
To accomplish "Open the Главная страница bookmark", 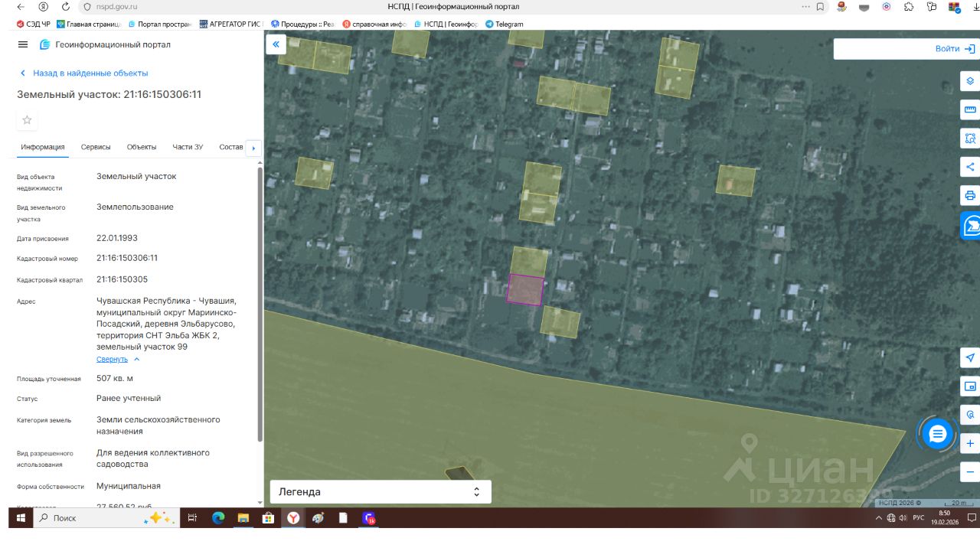I will click(x=89, y=24).
